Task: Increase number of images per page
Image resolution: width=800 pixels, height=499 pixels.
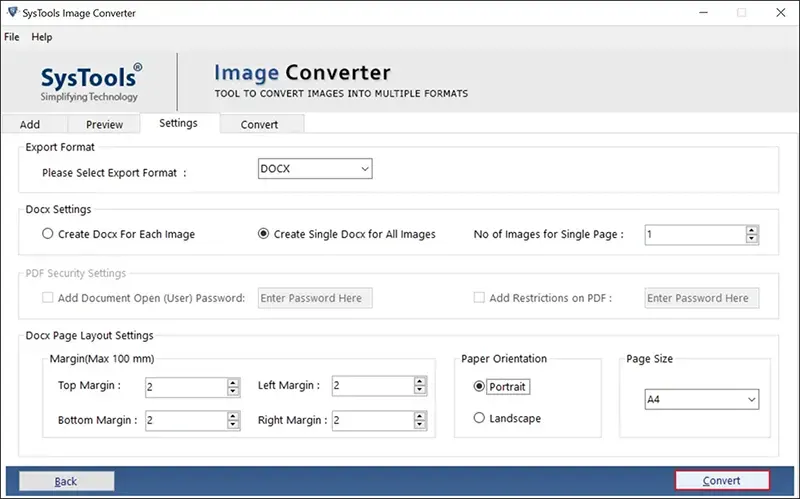Action: coord(752,231)
